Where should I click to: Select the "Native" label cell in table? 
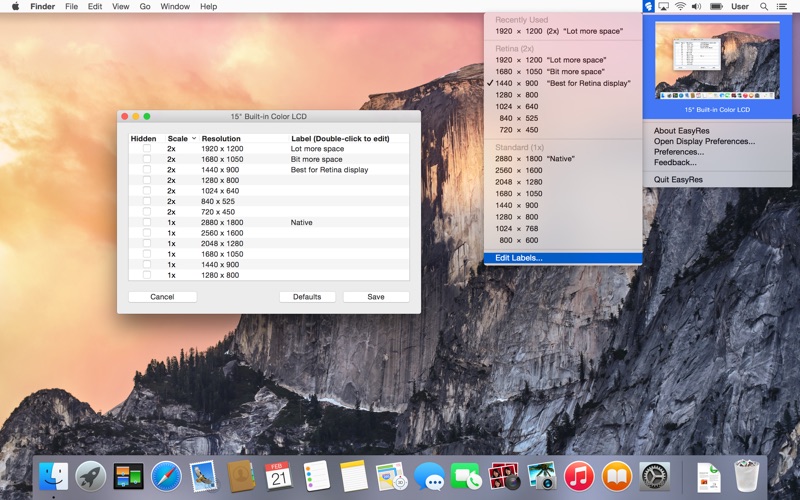(302, 222)
